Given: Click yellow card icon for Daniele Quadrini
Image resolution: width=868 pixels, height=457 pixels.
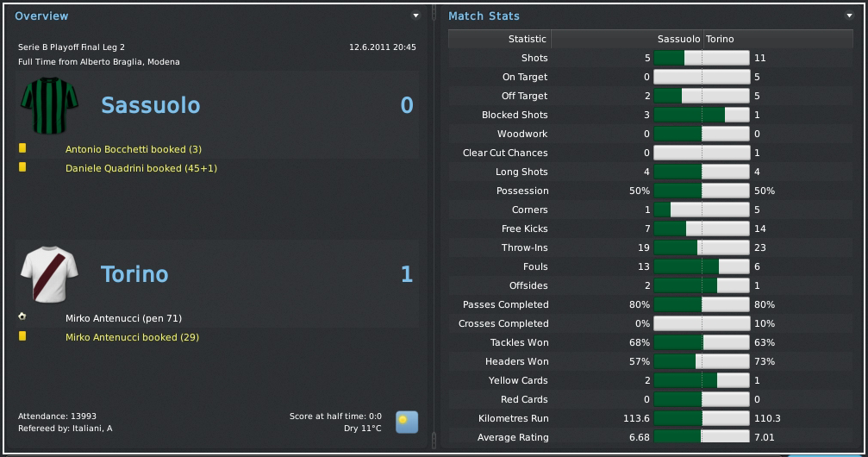Looking at the screenshot, I should point(22,167).
